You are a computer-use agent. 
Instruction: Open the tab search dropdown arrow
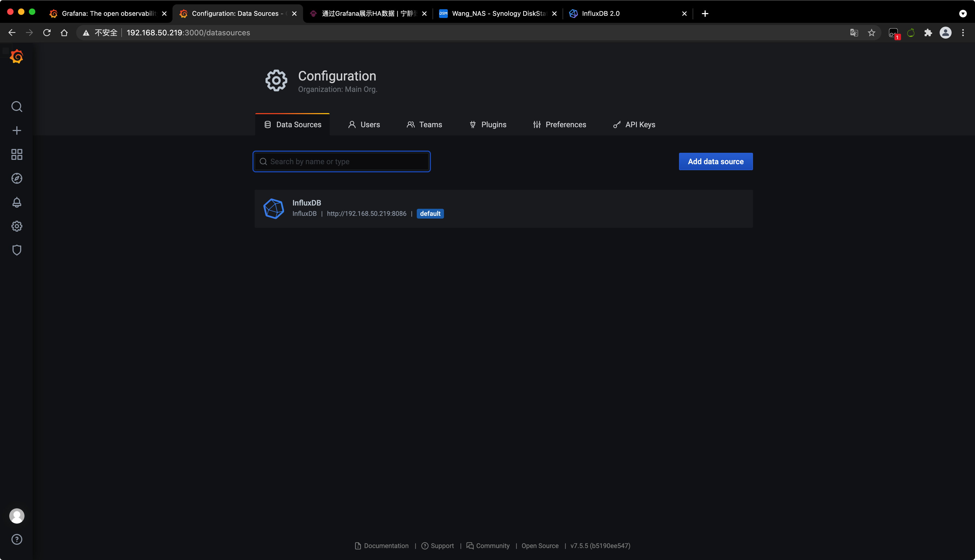(963, 14)
